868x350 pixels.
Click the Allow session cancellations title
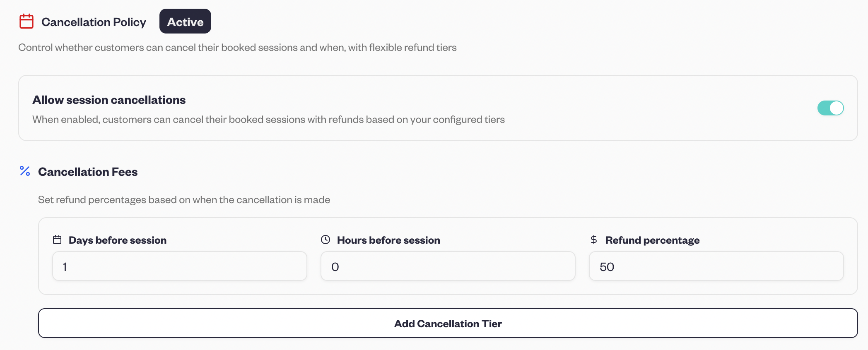[x=109, y=100]
